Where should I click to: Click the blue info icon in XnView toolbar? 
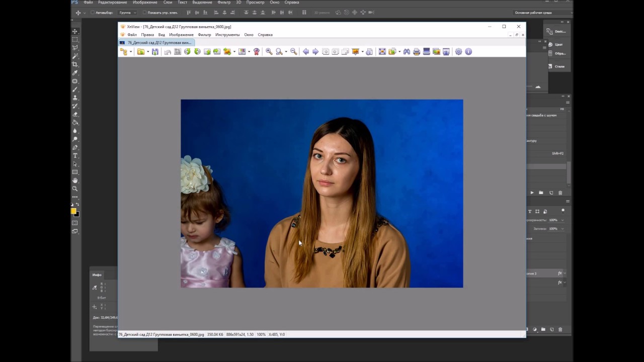pos(468,52)
